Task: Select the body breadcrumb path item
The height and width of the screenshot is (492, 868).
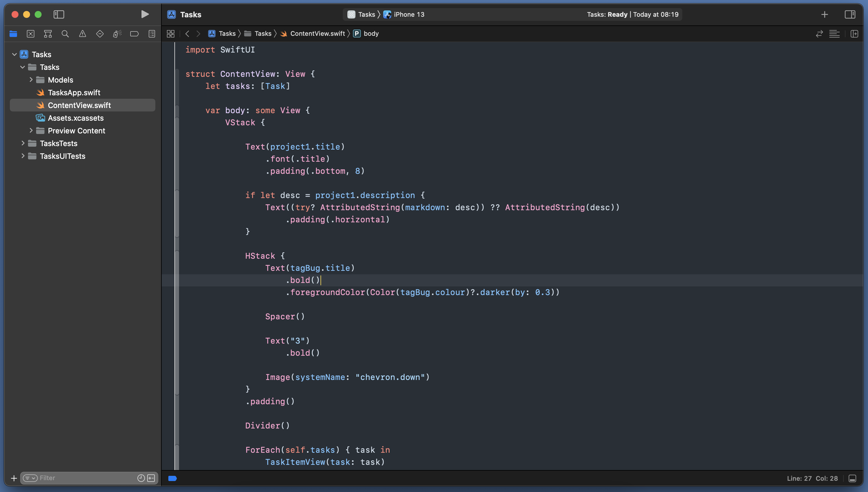Action: 371,33
